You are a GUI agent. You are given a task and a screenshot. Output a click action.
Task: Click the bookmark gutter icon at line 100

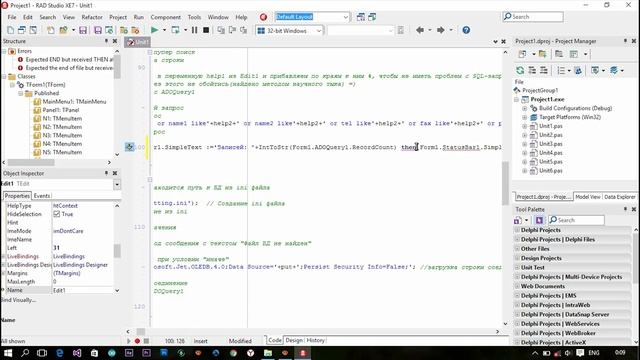pyautogui.click(x=129, y=147)
